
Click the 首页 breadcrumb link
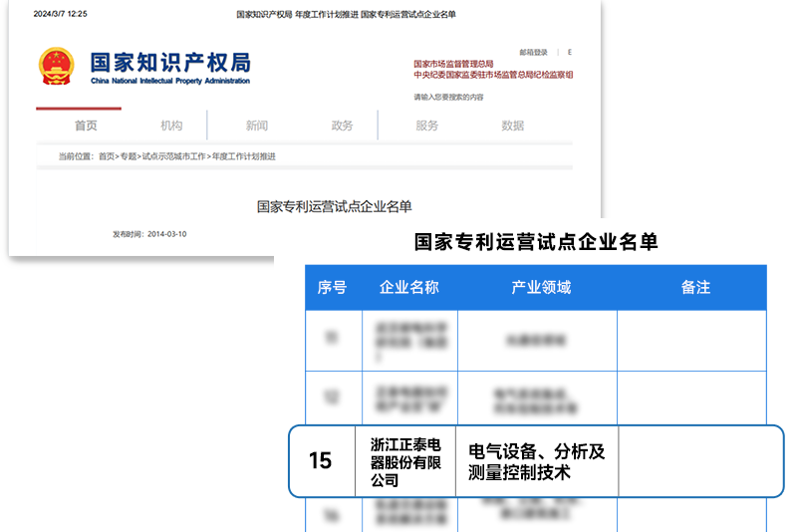click(x=107, y=156)
